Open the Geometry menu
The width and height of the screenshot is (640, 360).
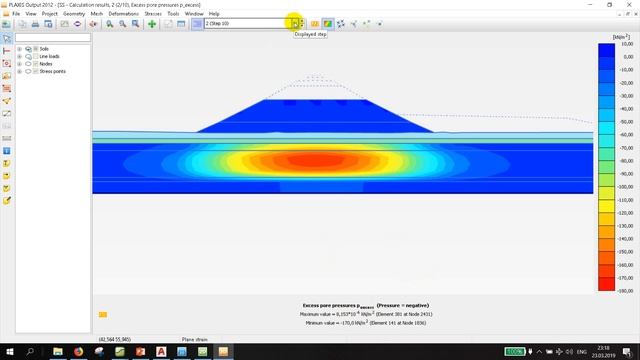tap(74, 13)
